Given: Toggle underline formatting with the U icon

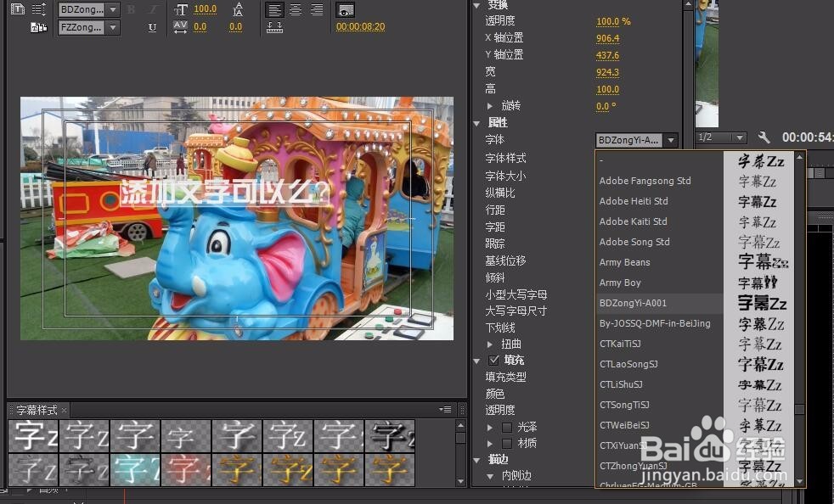Looking at the screenshot, I should click(152, 27).
